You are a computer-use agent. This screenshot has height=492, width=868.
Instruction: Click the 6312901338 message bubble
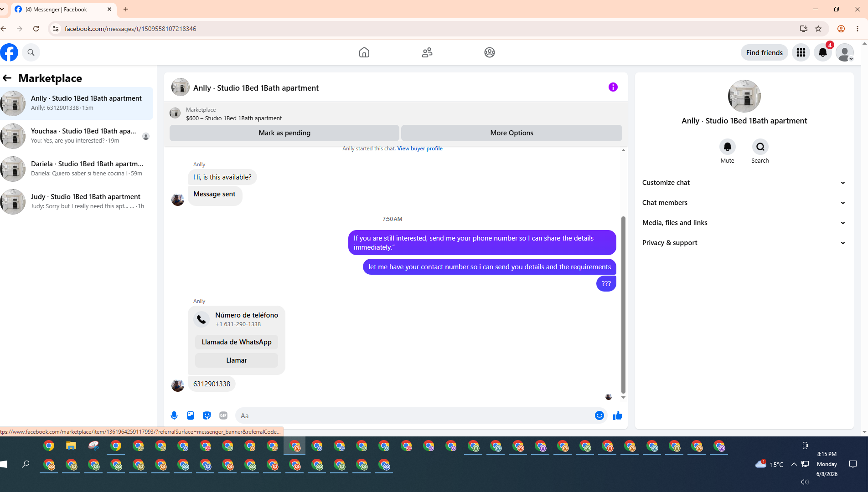(x=212, y=384)
